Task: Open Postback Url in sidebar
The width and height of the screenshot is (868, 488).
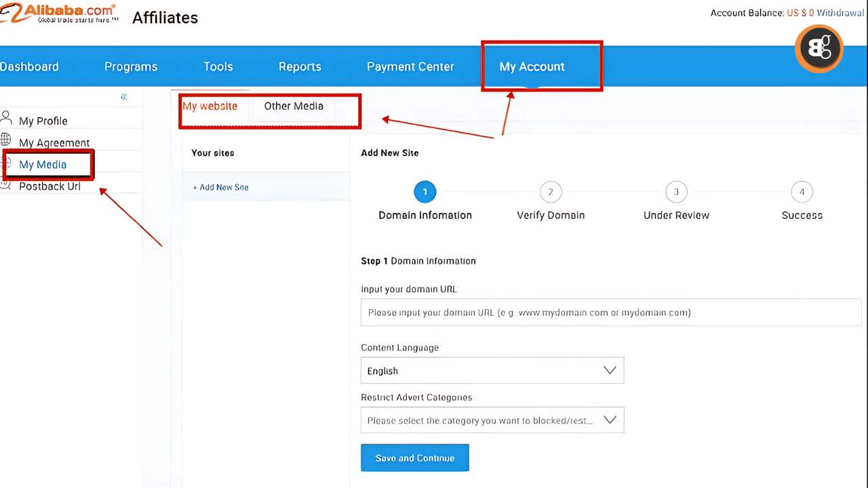Action: click(50, 186)
